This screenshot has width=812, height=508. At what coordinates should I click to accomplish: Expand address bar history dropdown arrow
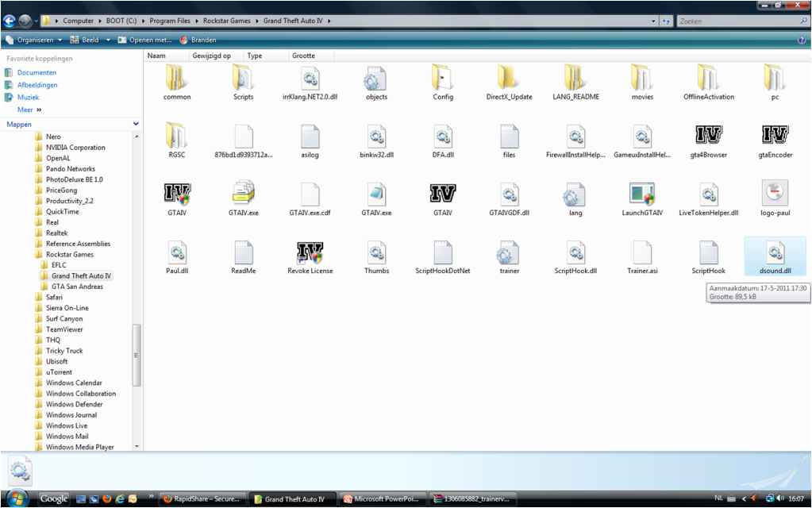(x=653, y=21)
